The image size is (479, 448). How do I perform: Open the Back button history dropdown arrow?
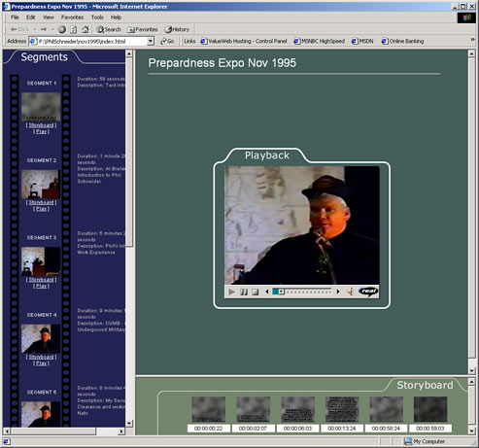point(35,29)
